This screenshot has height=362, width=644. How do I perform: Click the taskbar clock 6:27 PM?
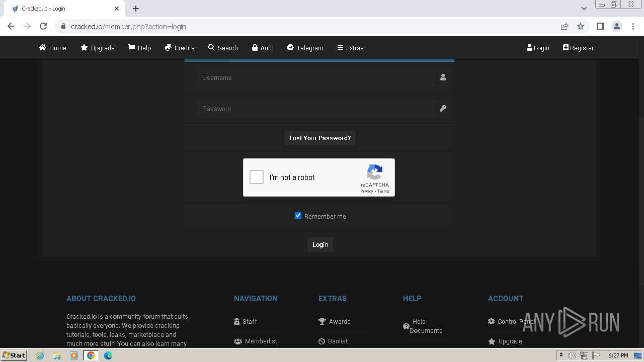click(x=618, y=355)
